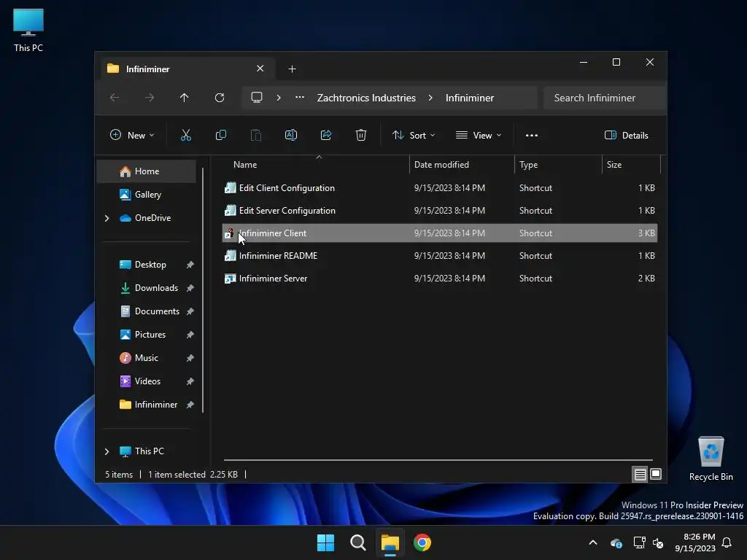Open Downloads quick access folder
This screenshot has height=560, width=747.
click(x=146, y=287)
